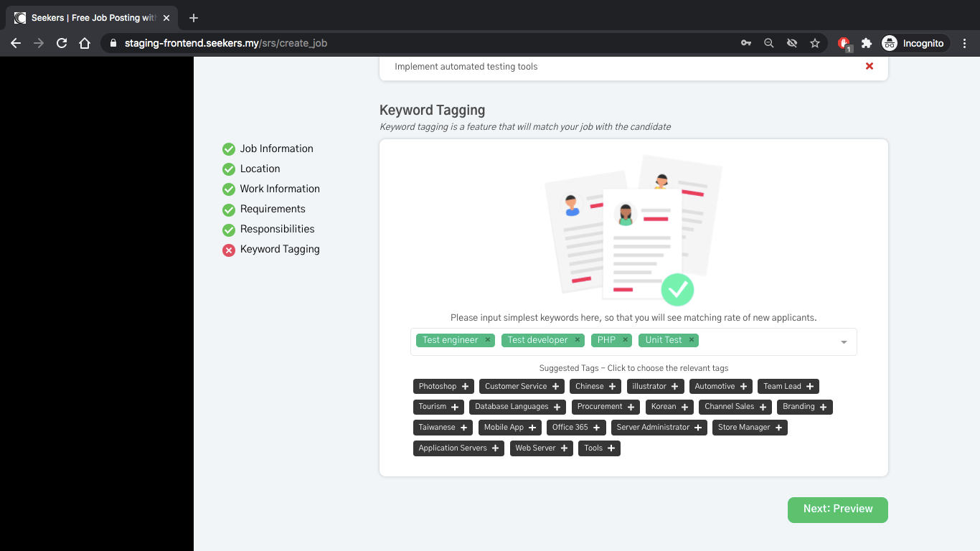Screen dimensions: 980x551
Task: Open the red ad-blocker extension icon
Action: 844,43
